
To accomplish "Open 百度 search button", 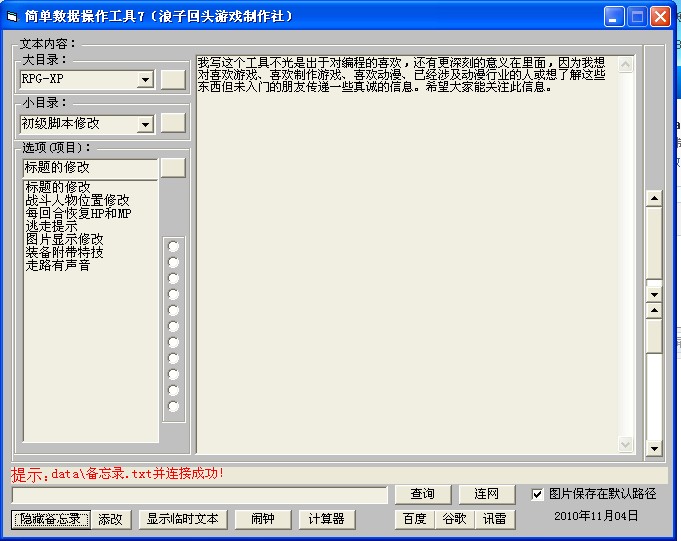I will [415, 519].
